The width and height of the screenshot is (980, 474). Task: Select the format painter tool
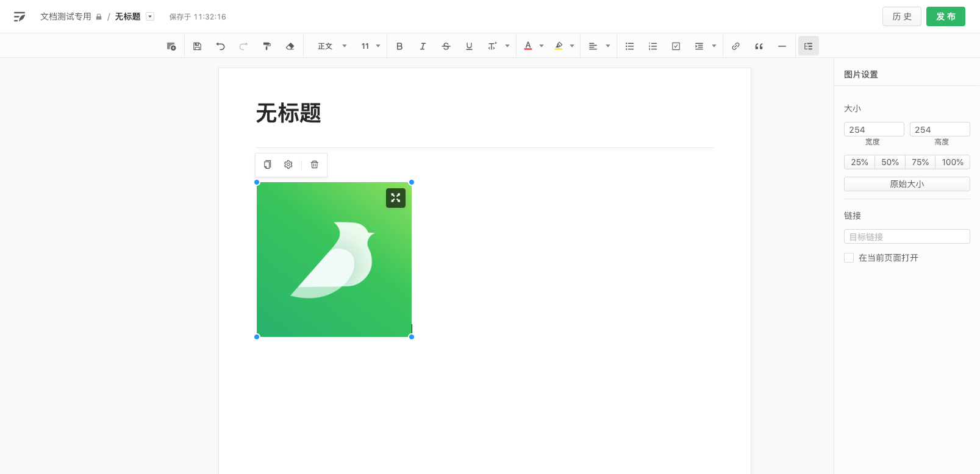[266, 46]
